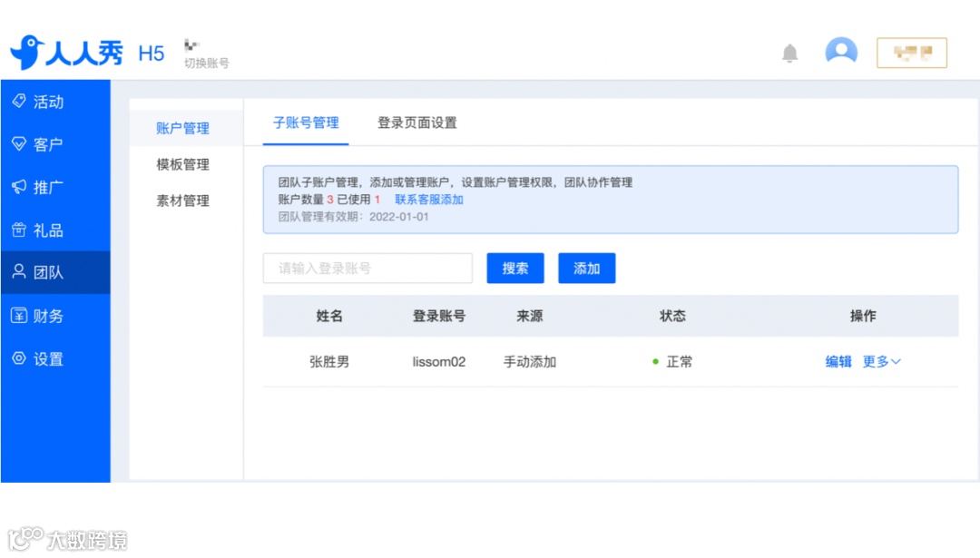980x558 pixels.
Task: Select 团队 in the sidebar
Action: pos(55,272)
